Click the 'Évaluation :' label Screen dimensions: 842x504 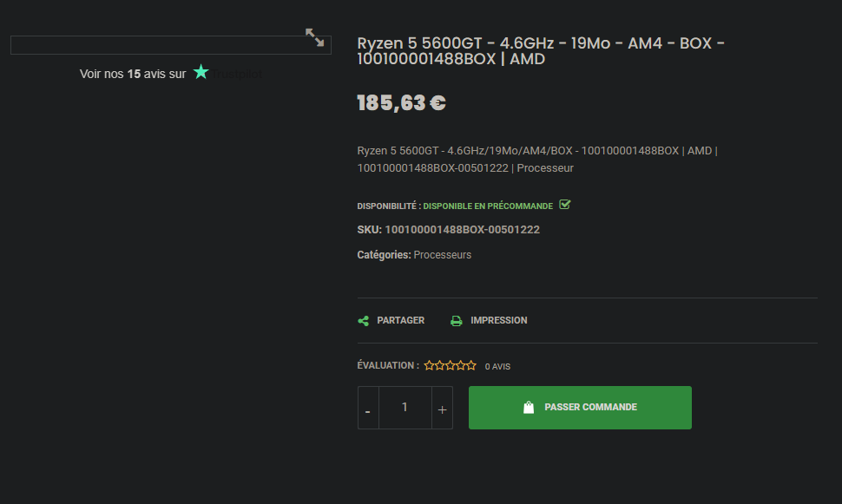click(388, 365)
